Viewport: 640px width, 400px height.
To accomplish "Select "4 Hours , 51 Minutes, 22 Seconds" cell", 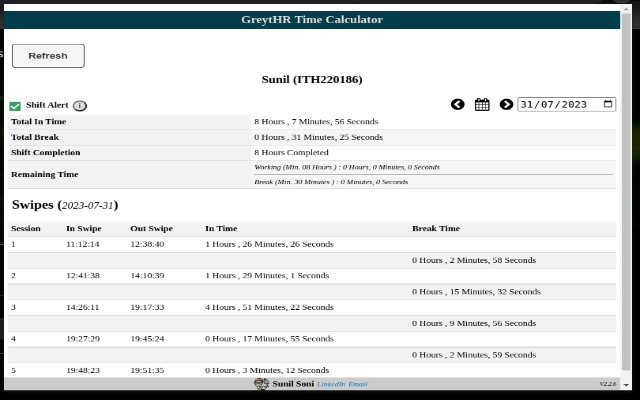I will pyautogui.click(x=269, y=307).
